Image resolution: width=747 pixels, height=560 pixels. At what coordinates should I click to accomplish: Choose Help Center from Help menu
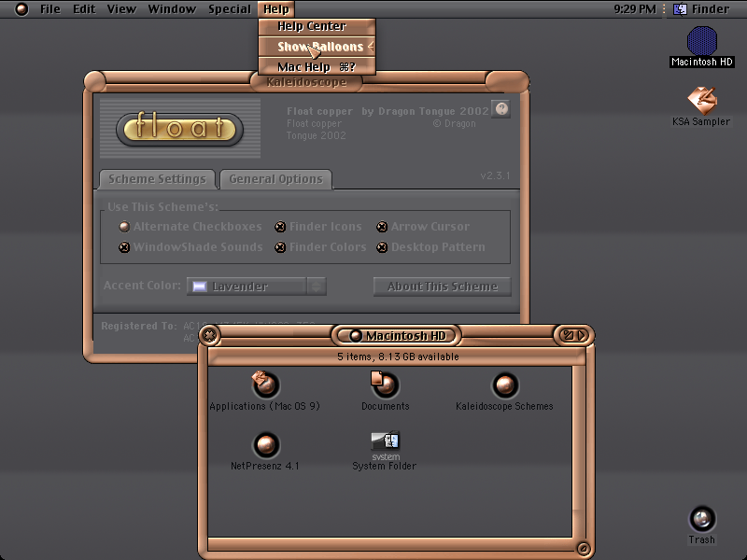pos(317,26)
